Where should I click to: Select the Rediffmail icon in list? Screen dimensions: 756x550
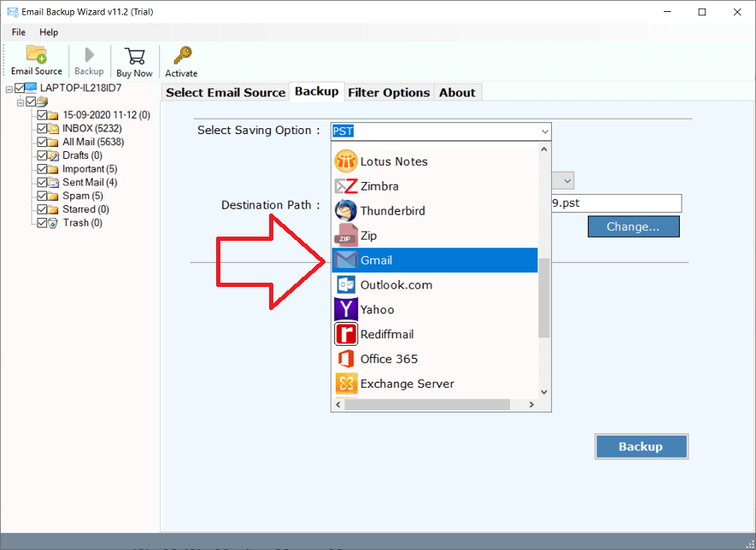click(346, 334)
